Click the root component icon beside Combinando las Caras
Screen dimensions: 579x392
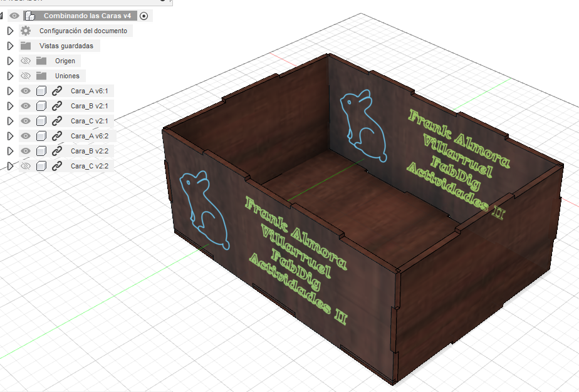[30, 16]
